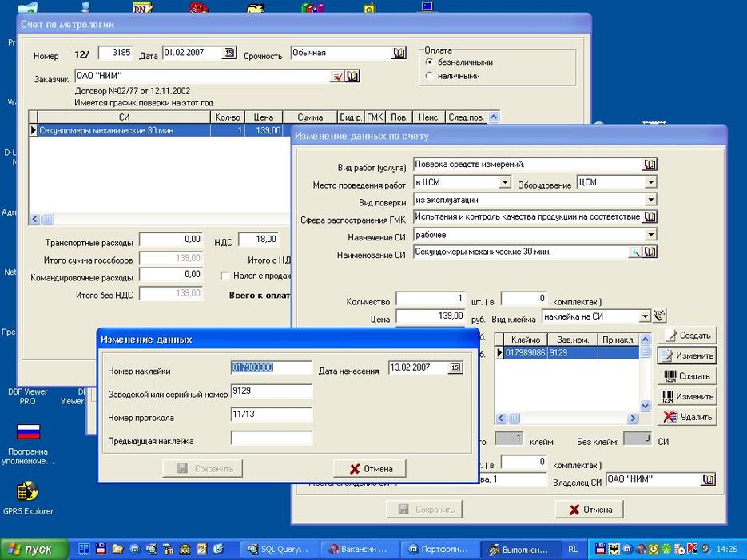This screenshot has height=560, width=747.
Task: Click Номер наклейки field 017989086
Action: coord(271,367)
